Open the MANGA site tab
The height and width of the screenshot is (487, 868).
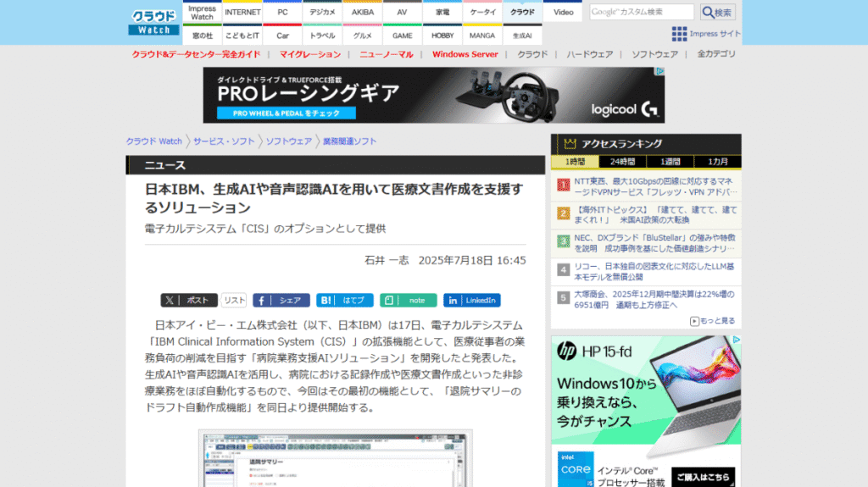(482, 36)
